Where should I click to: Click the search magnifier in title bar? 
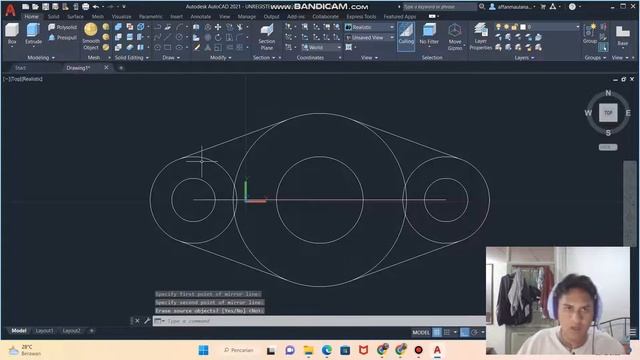click(x=482, y=7)
